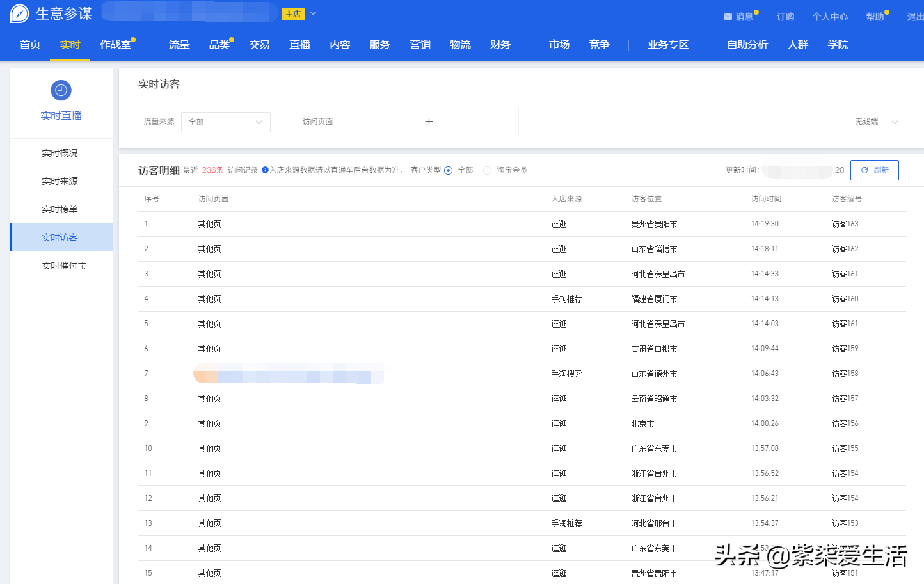Screen dimensions: 924x584
Task: Click the 访客编号 column header
Action: point(847,199)
